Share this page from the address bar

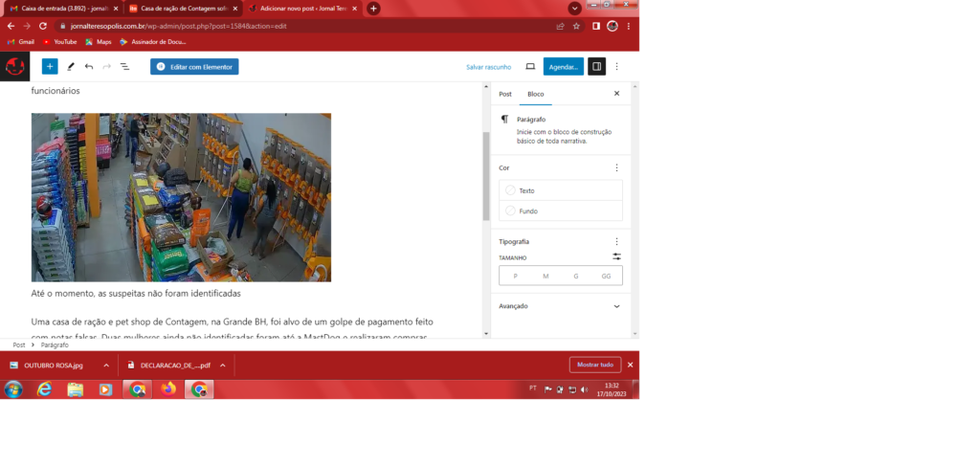[x=561, y=26]
